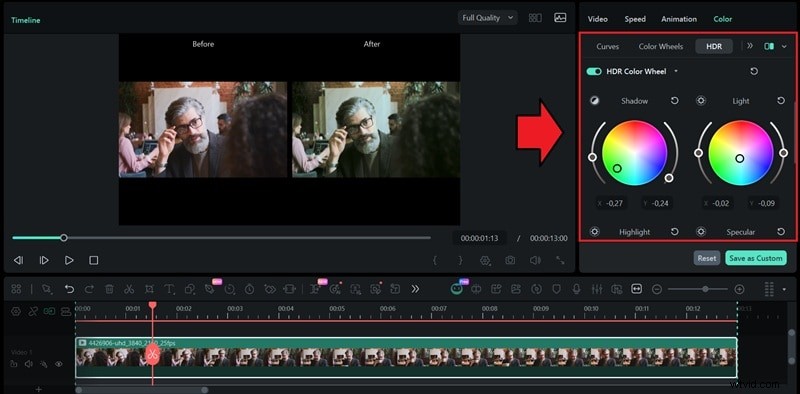Image resolution: width=800 pixels, height=394 pixels.
Task: Split the clip with the scissors tool
Action: [x=129, y=289]
